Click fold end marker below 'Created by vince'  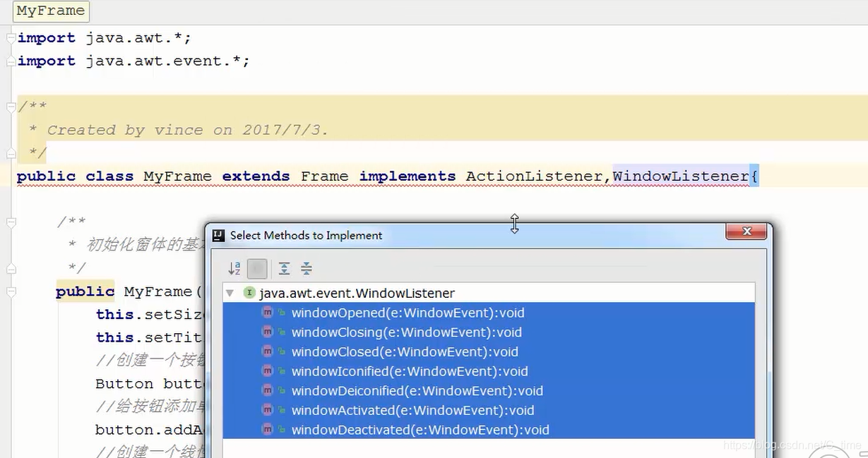point(11,153)
